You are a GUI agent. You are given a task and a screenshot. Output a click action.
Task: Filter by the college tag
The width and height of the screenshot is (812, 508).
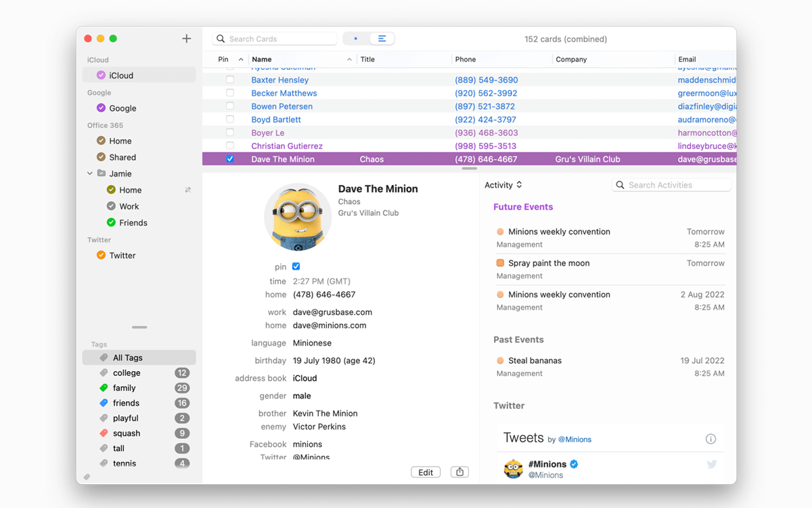click(x=139, y=373)
